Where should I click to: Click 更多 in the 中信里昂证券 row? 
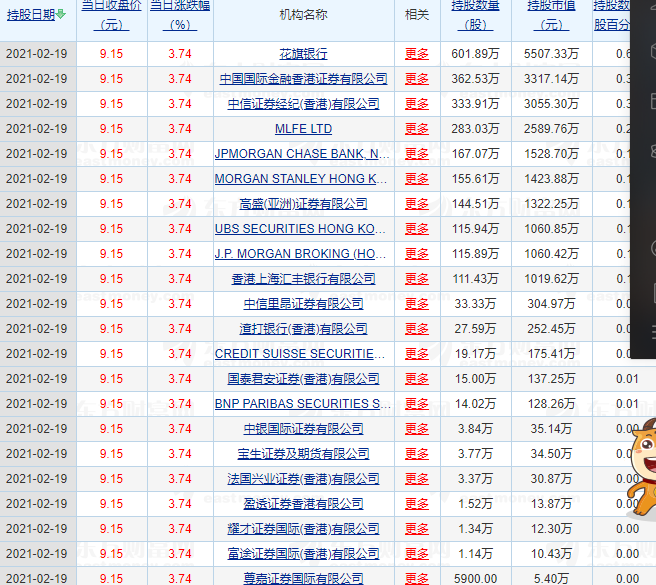pyautogui.click(x=417, y=304)
